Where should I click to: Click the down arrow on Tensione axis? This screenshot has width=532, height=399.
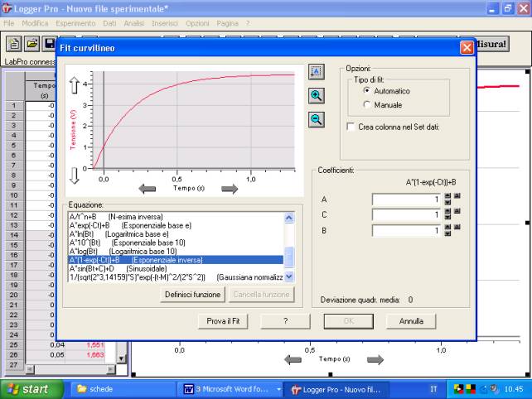pyautogui.click(x=74, y=175)
